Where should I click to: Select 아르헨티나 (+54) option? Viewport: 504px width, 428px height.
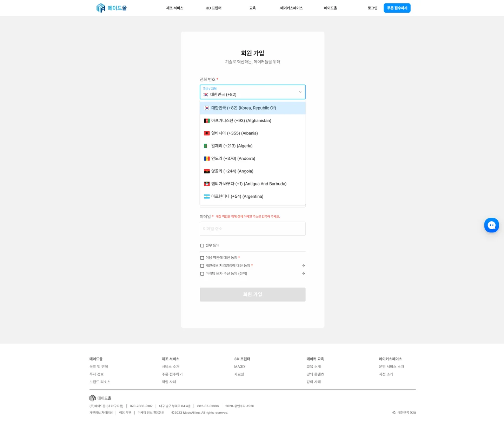[252, 197]
